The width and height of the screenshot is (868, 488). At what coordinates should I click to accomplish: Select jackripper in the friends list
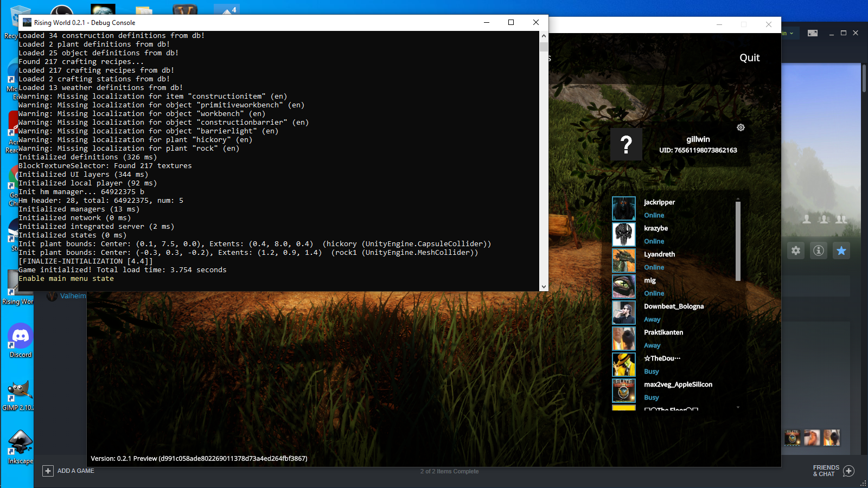(x=659, y=202)
